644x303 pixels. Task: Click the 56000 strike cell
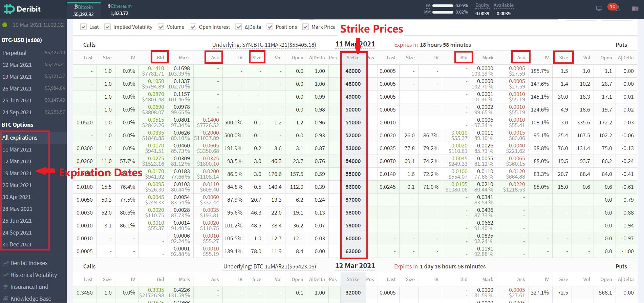coord(353,187)
